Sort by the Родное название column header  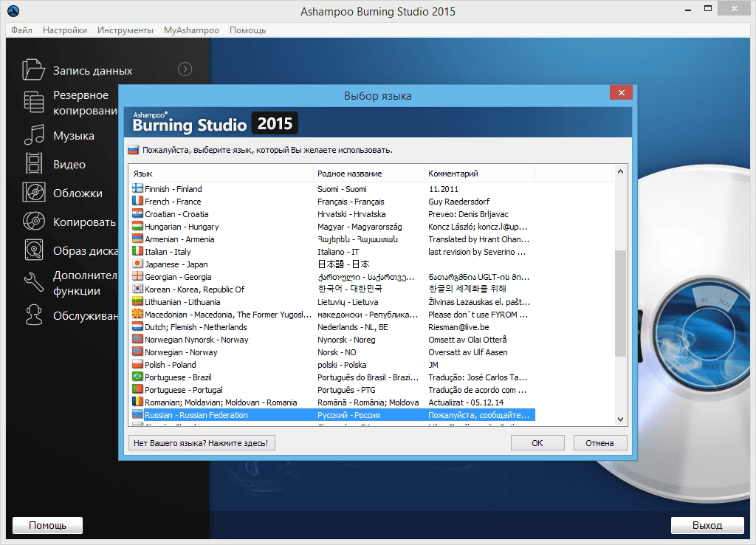tap(368, 173)
